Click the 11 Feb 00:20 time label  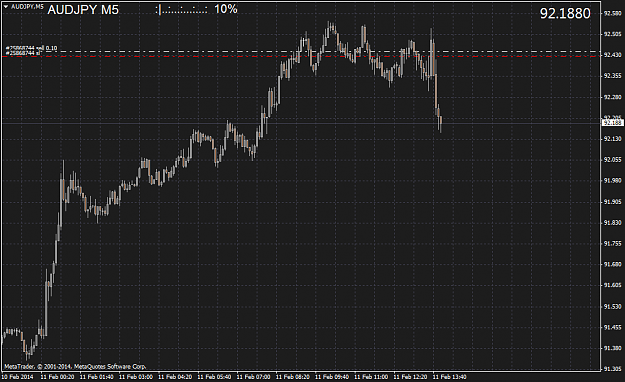tap(57, 377)
